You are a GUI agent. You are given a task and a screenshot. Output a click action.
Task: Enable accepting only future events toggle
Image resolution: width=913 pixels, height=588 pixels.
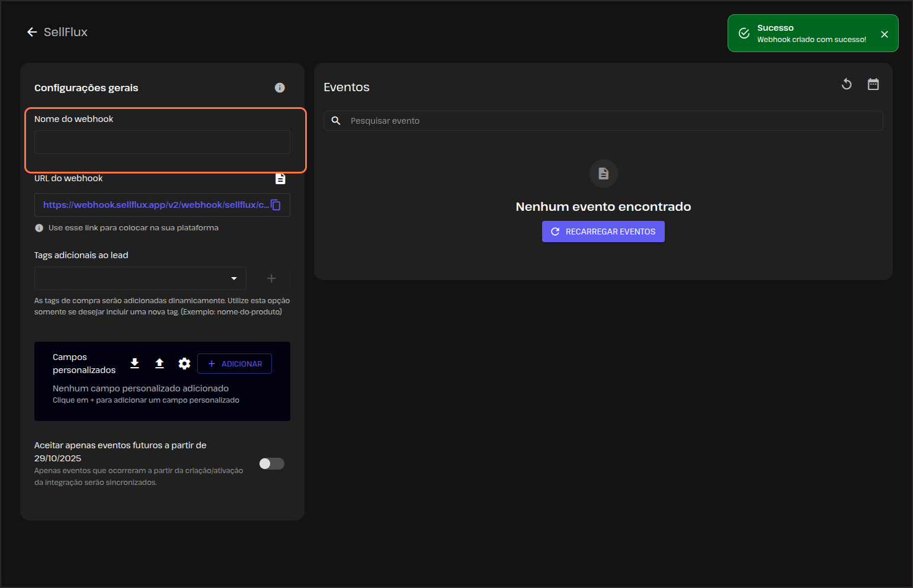click(272, 464)
